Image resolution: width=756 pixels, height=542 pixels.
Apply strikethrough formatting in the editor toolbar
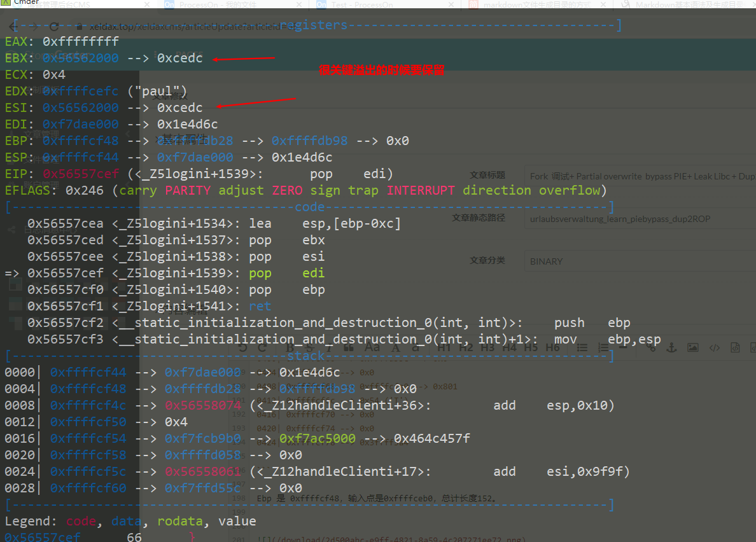tap(309, 347)
